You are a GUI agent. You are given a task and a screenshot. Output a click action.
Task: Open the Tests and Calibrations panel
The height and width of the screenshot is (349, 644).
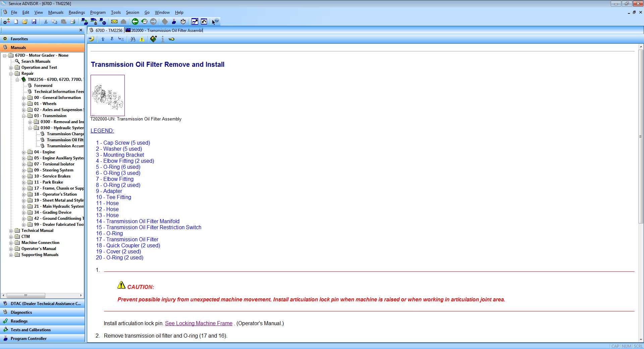[43, 330]
